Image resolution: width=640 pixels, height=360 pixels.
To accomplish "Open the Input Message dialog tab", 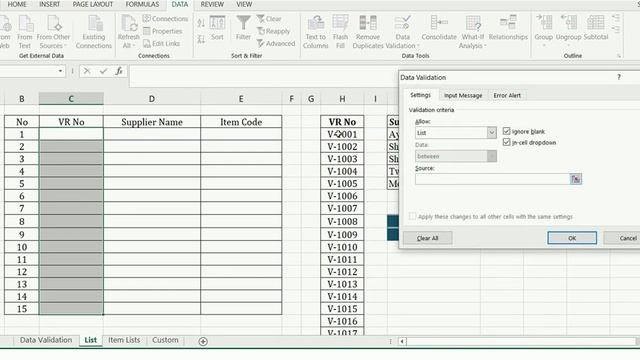I will coord(463,96).
